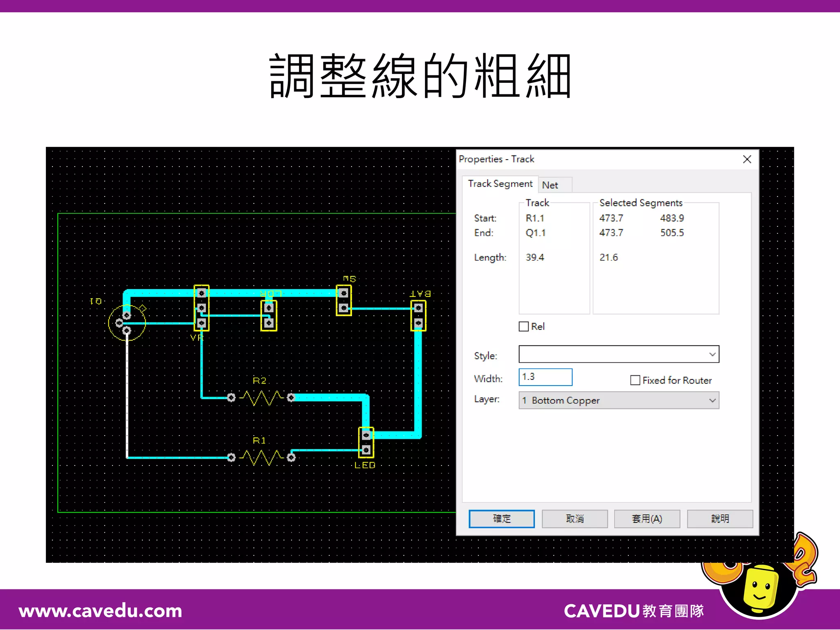Open the Style dropdown list
Screen dimensions: 840x630
[x=712, y=354]
